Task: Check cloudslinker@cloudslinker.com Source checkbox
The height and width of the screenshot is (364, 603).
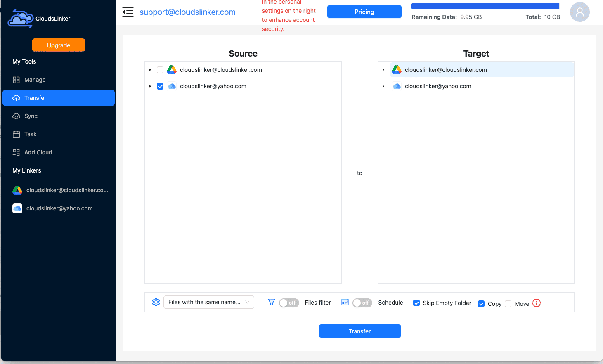Action: click(160, 70)
